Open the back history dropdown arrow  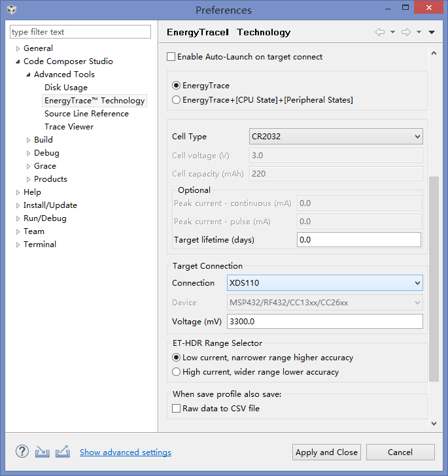[x=392, y=32]
